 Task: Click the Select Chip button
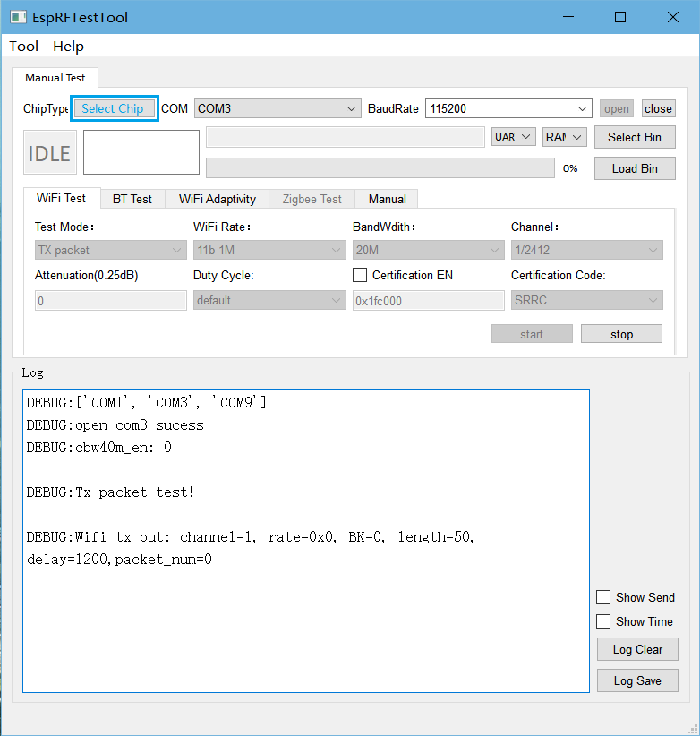113,108
